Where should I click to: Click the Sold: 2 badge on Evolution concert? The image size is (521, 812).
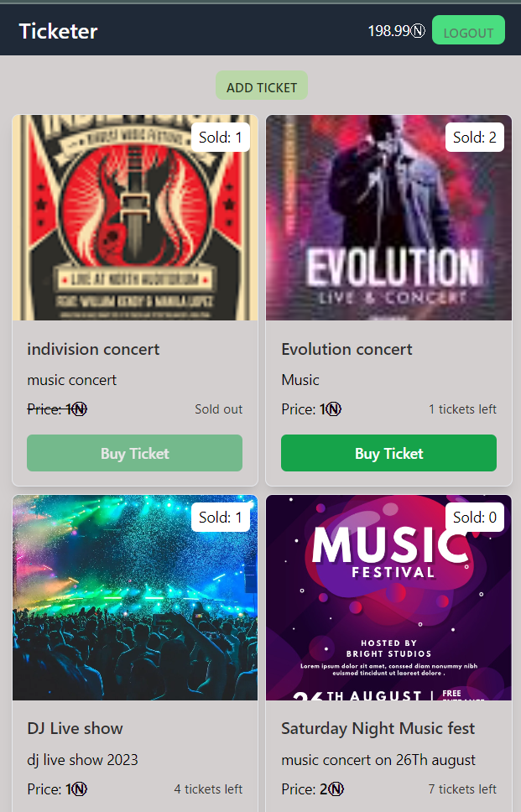[x=474, y=138]
